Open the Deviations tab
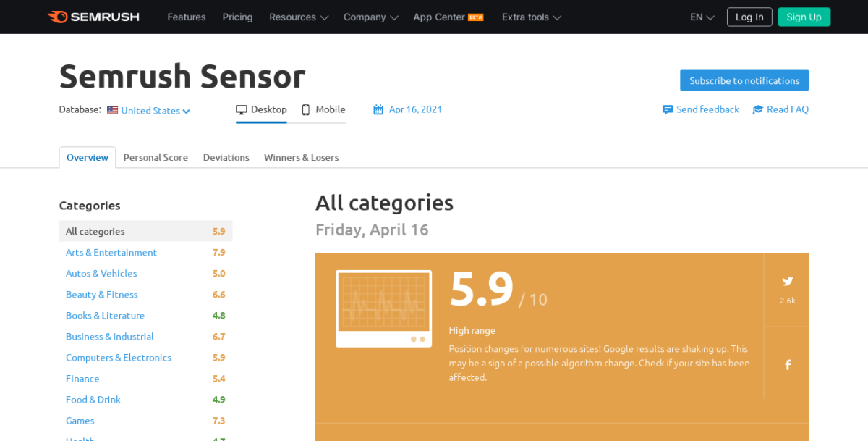The image size is (868, 441). [x=226, y=157]
